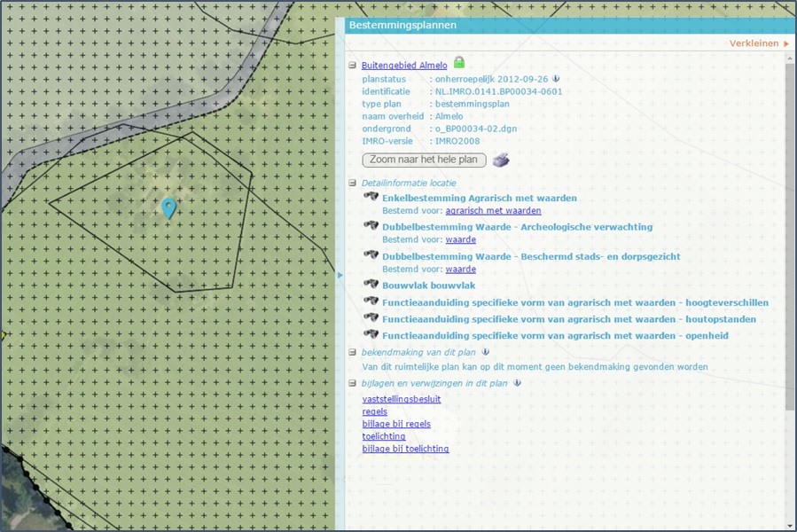Image resolution: width=797 pixels, height=532 pixels.
Task: Collapse the Buitengebied Almelo section
Action: [352, 66]
